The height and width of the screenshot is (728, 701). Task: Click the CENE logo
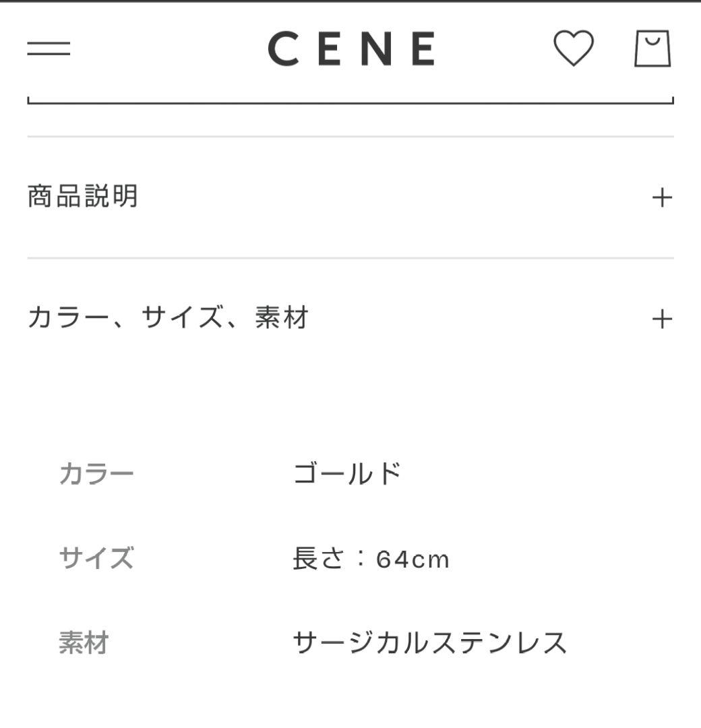click(x=353, y=49)
